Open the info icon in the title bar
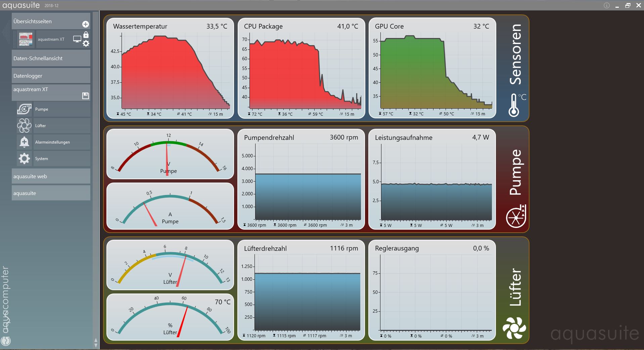This screenshot has width=644, height=350. pyautogui.click(x=606, y=5)
